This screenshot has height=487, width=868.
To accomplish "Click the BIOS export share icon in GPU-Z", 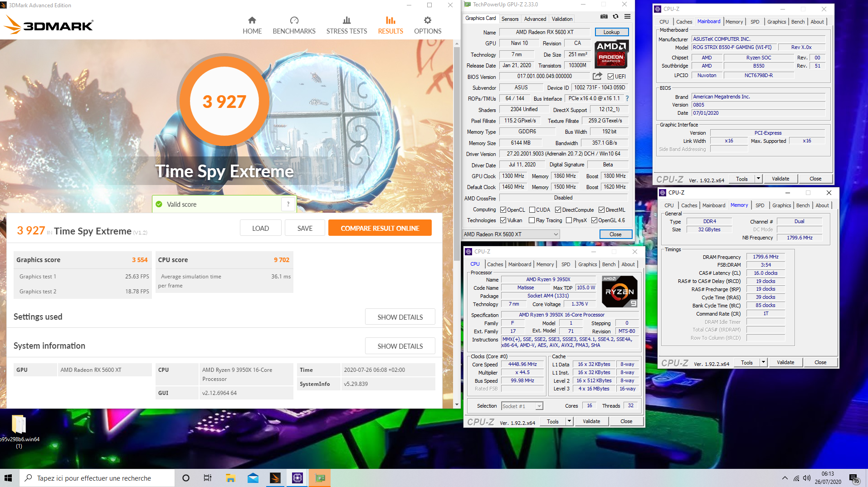I will click(x=598, y=76).
